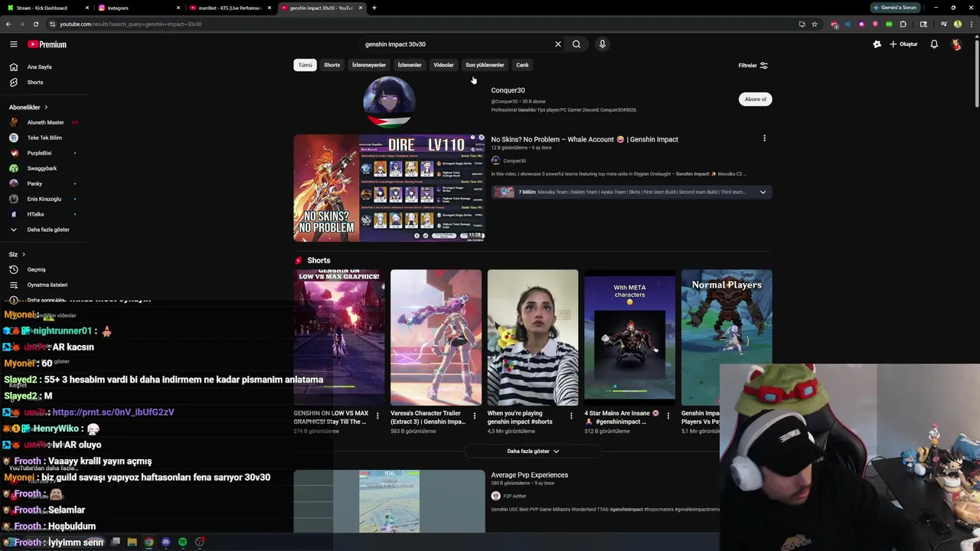The width and height of the screenshot is (980, 551).
Task: Switch to Stream - Kick Dashboard tab
Action: [47, 8]
